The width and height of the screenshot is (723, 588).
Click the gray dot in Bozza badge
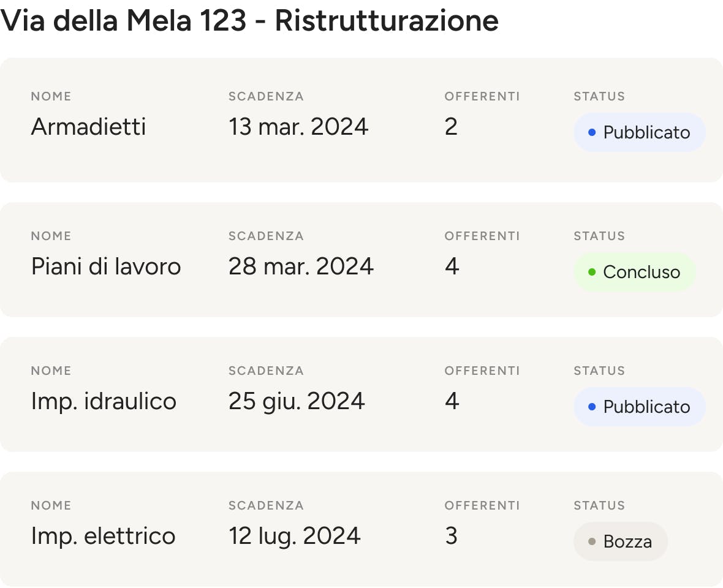pos(592,541)
